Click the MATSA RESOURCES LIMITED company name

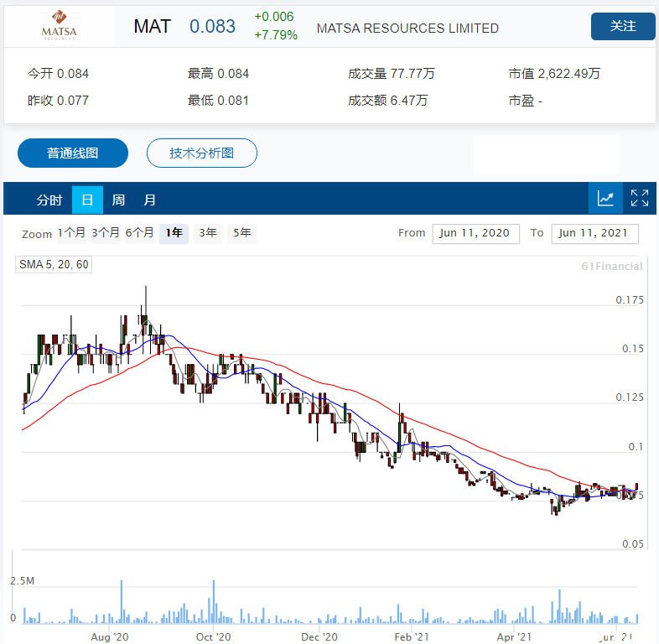(x=407, y=29)
